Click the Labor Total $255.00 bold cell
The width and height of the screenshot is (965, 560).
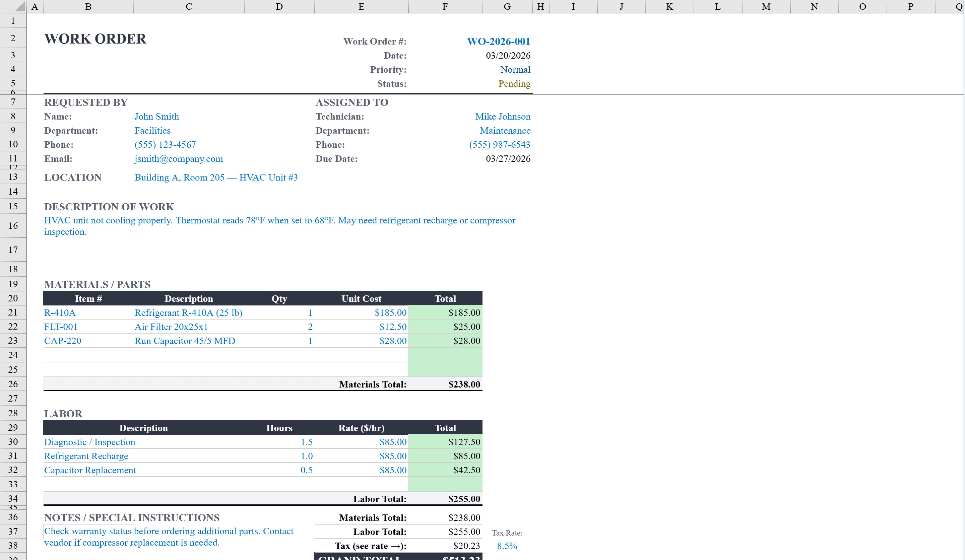(464, 499)
